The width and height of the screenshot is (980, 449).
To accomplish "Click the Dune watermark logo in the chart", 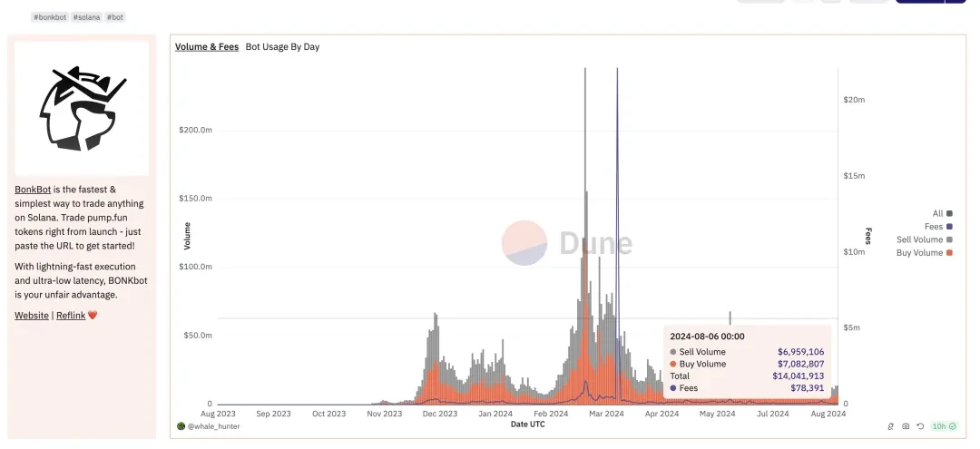I will pos(567,243).
